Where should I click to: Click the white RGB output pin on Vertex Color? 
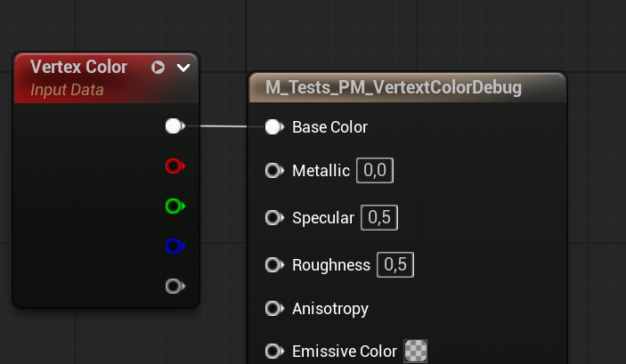pyautogui.click(x=175, y=126)
